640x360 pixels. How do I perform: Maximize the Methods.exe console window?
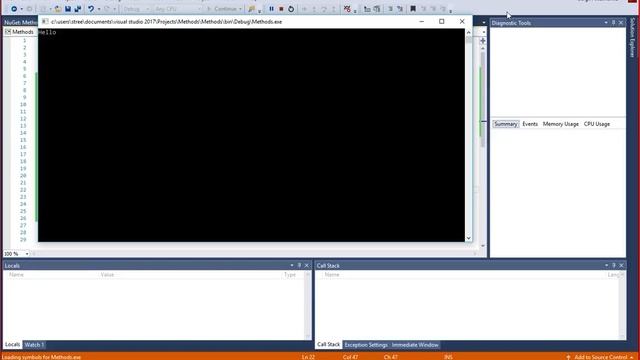[442, 21]
